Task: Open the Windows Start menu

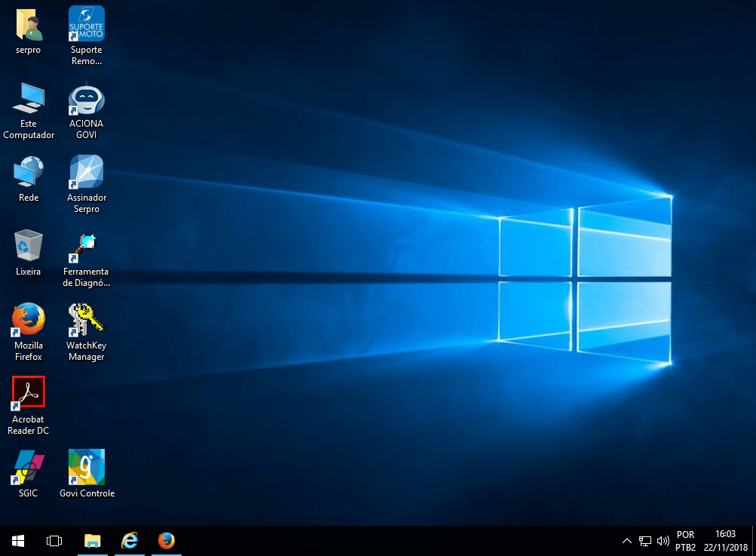Action: 18,541
